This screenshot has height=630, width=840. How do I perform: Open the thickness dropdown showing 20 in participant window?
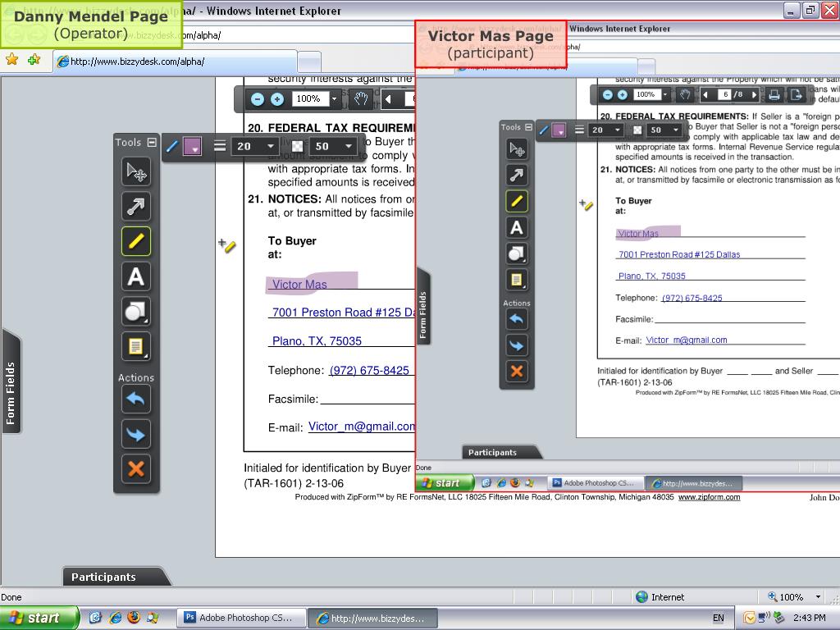coord(605,130)
